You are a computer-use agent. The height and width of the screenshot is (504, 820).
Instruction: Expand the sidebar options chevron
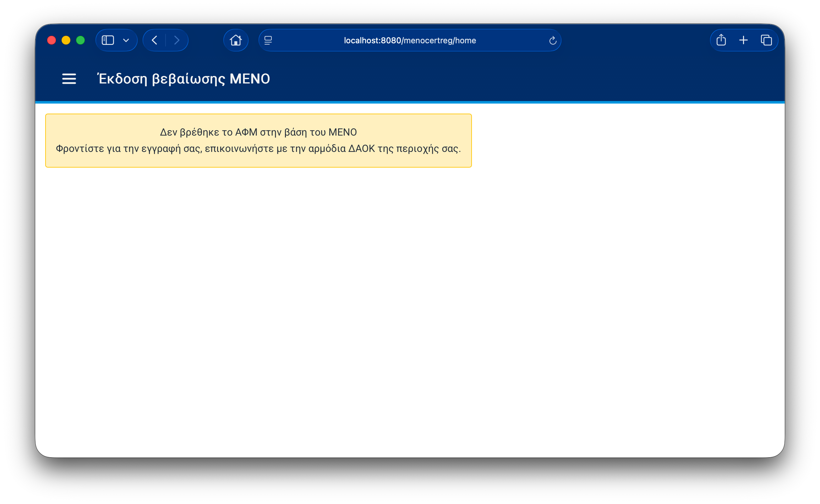pos(126,40)
